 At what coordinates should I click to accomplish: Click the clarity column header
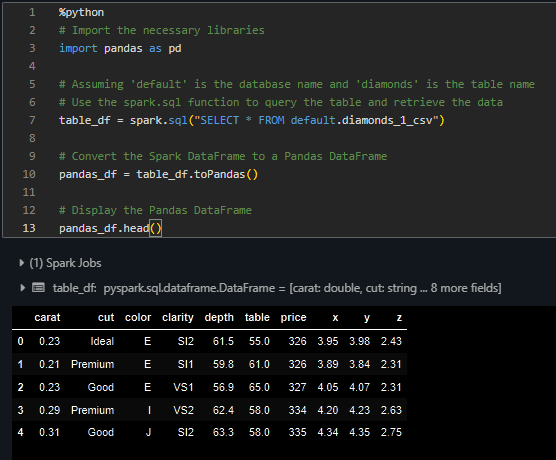point(178,317)
